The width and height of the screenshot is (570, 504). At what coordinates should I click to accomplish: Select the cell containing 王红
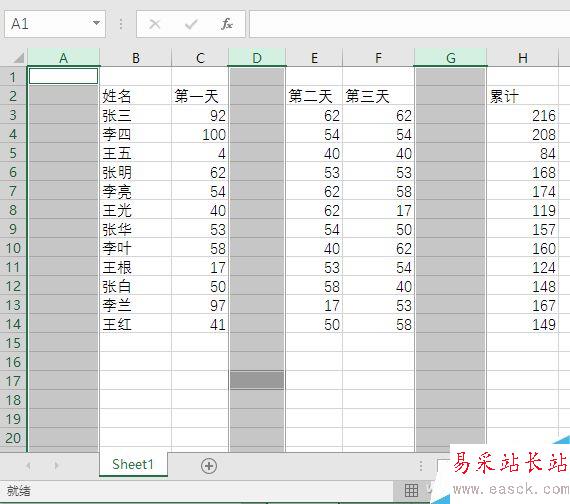click(x=135, y=324)
